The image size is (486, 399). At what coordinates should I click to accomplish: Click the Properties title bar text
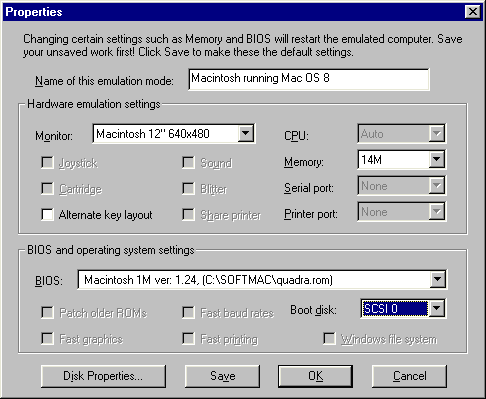point(34,12)
